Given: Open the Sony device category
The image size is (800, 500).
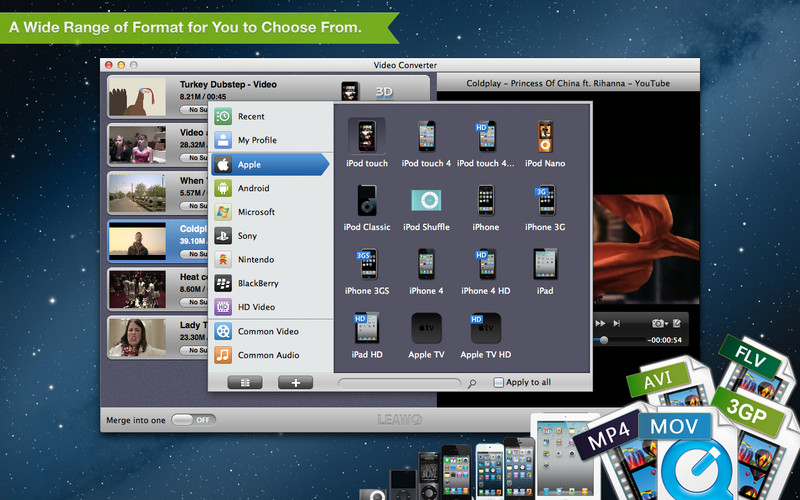Looking at the screenshot, I should (x=271, y=236).
